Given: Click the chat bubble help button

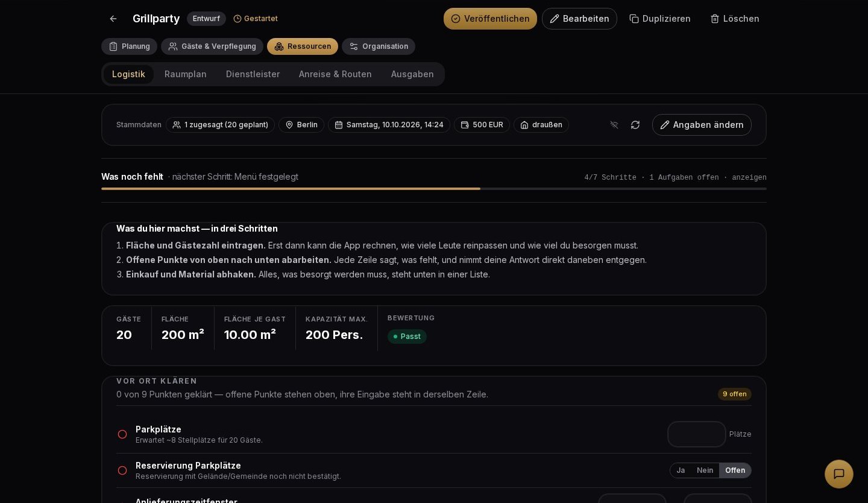Looking at the screenshot, I should [x=839, y=474].
